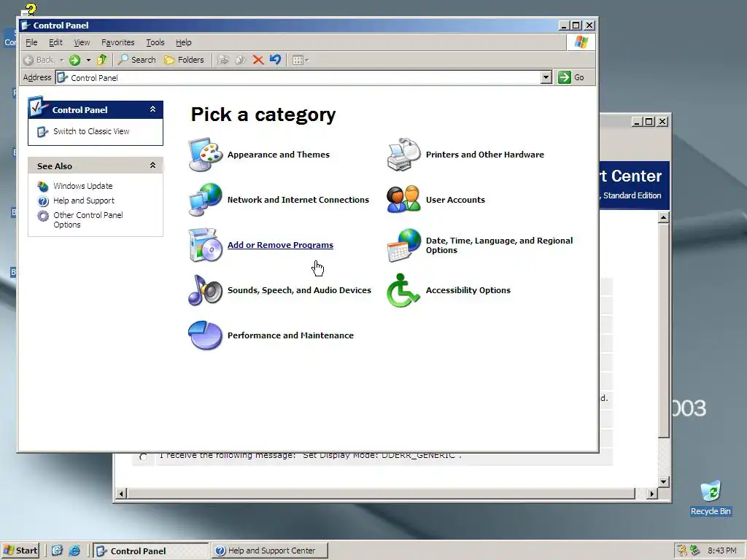Click the Windows flag logo throbber
The width and height of the screenshot is (747, 560).
581,42
